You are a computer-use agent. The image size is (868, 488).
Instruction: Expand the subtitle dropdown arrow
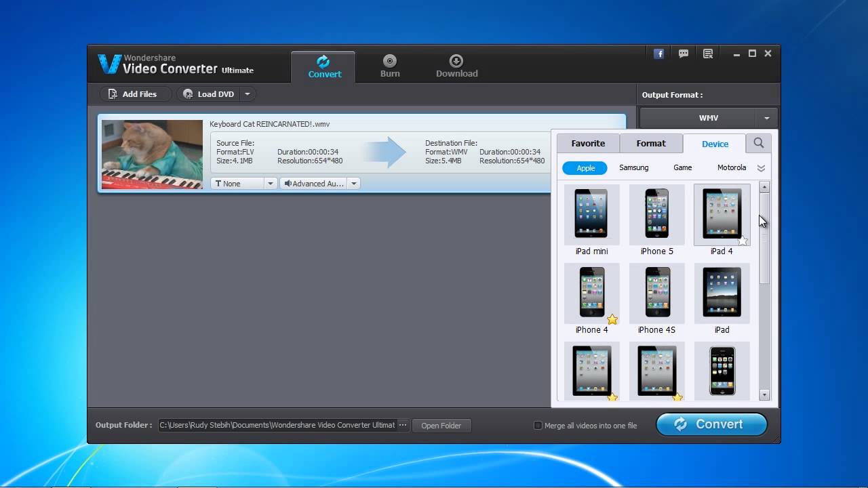pyautogui.click(x=271, y=184)
